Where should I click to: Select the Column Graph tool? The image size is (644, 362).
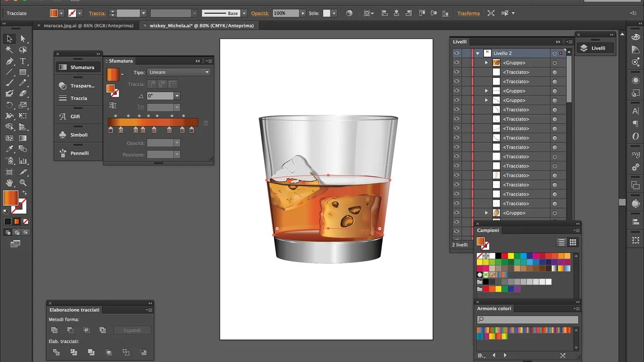point(23,161)
